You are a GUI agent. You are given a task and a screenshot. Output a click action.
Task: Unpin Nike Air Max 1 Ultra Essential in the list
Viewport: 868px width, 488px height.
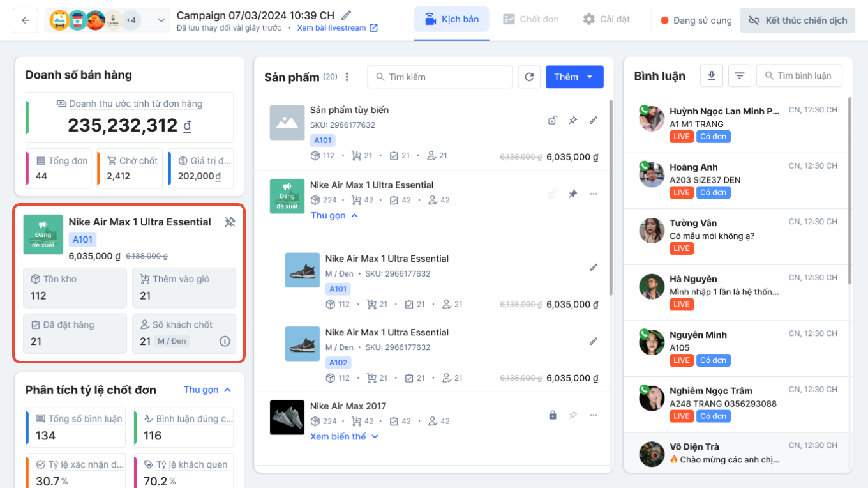tap(573, 194)
